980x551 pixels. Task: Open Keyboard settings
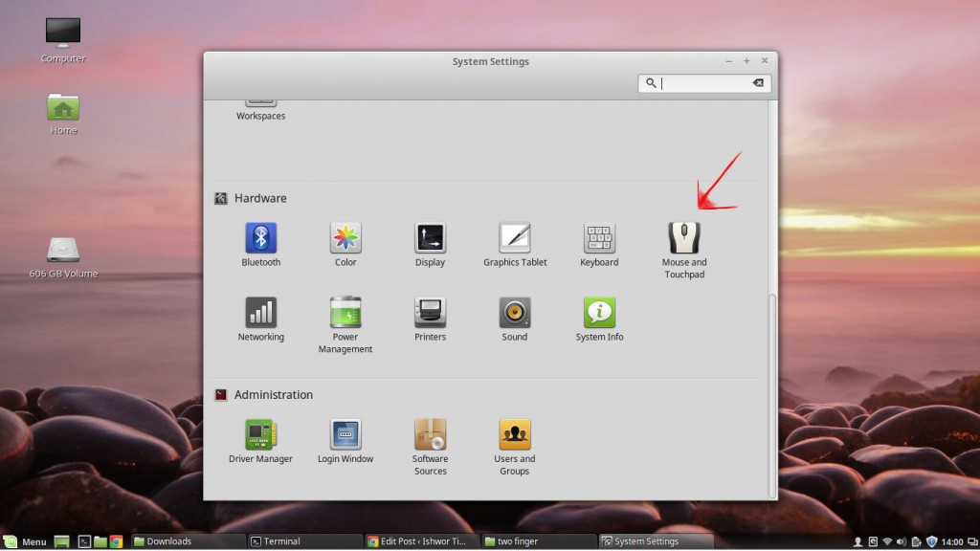pos(599,245)
